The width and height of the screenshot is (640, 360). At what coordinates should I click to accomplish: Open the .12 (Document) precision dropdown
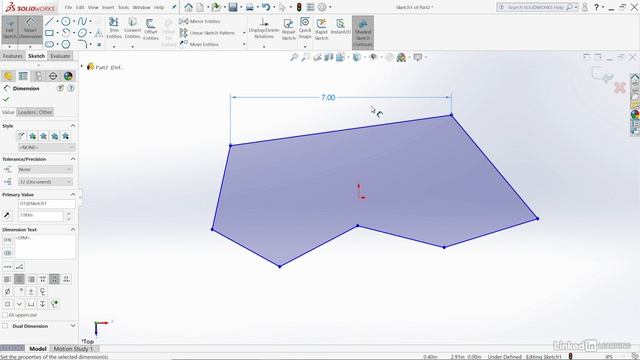(x=45, y=182)
